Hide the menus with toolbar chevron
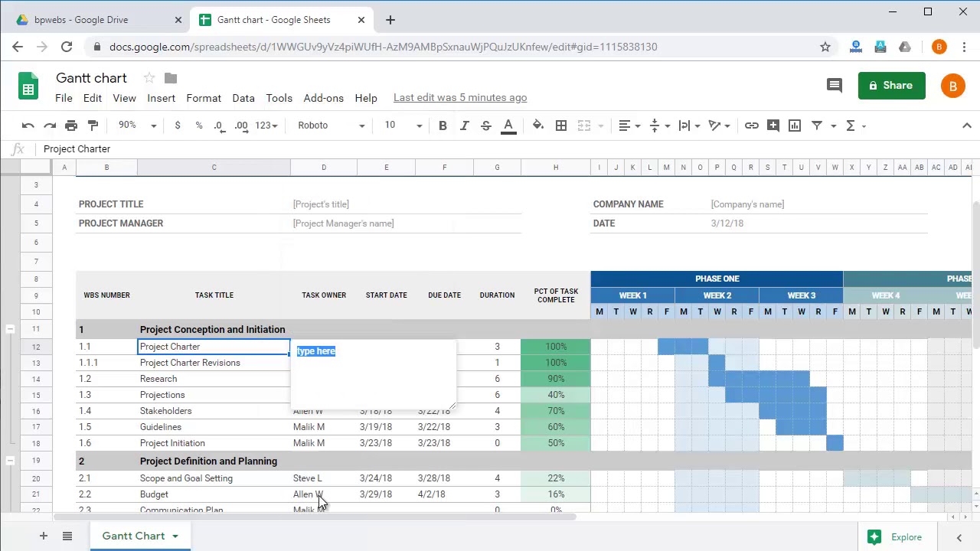Screen dimensions: 980x551 966,126
